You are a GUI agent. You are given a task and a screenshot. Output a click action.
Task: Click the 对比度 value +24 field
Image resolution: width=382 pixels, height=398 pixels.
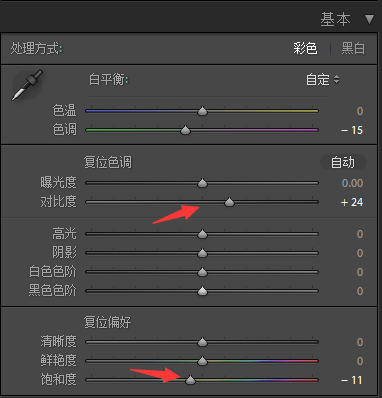(x=352, y=202)
